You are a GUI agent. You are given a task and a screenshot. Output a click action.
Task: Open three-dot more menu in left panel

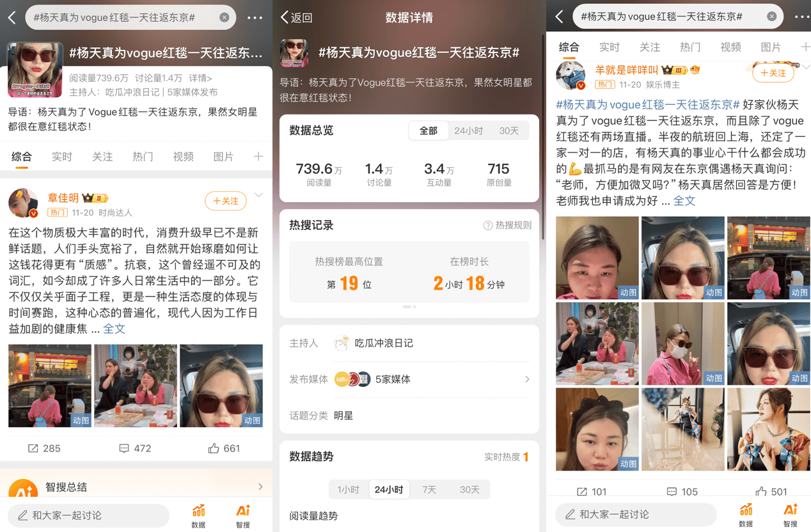(255, 18)
